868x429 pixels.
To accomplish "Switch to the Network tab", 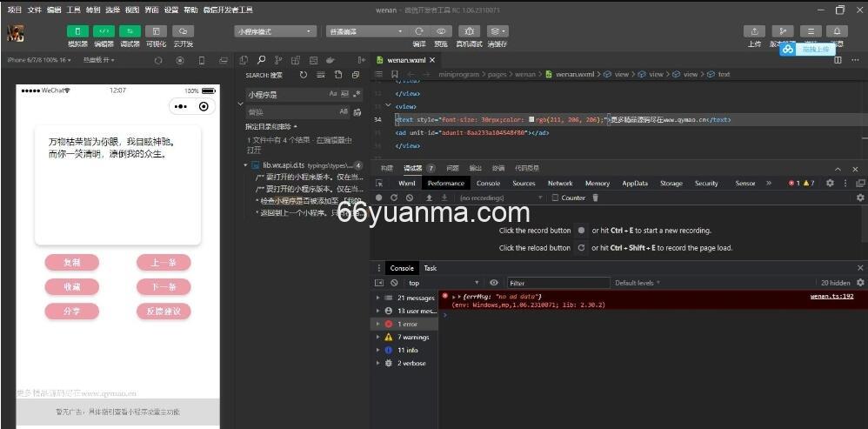I will tap(560, 184).
